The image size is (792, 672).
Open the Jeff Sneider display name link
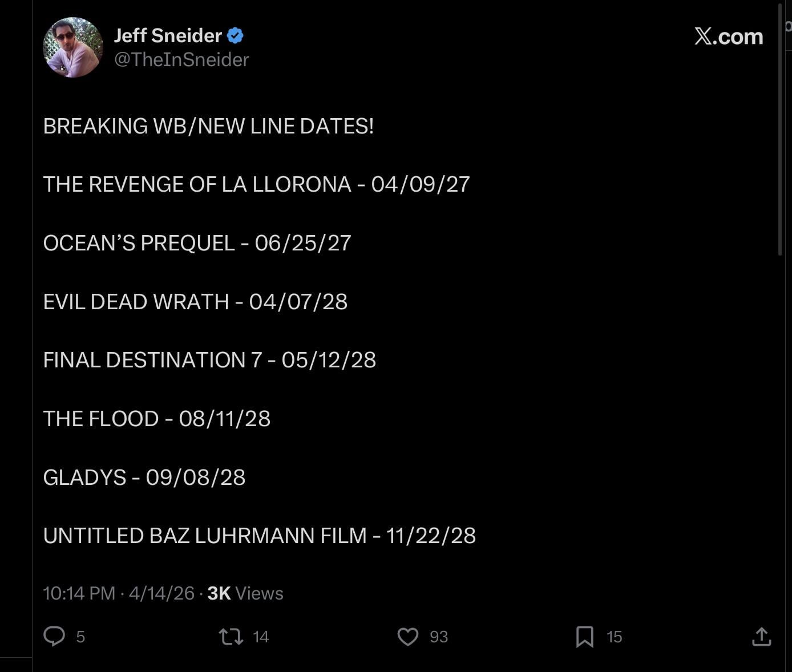click(168, 36)
